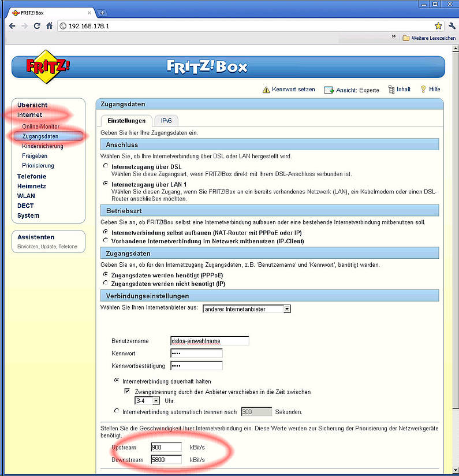This screenshot has width=459, height=476.
Task: Open Online-Monitor in the sidebar
Action: pos(40,127)
